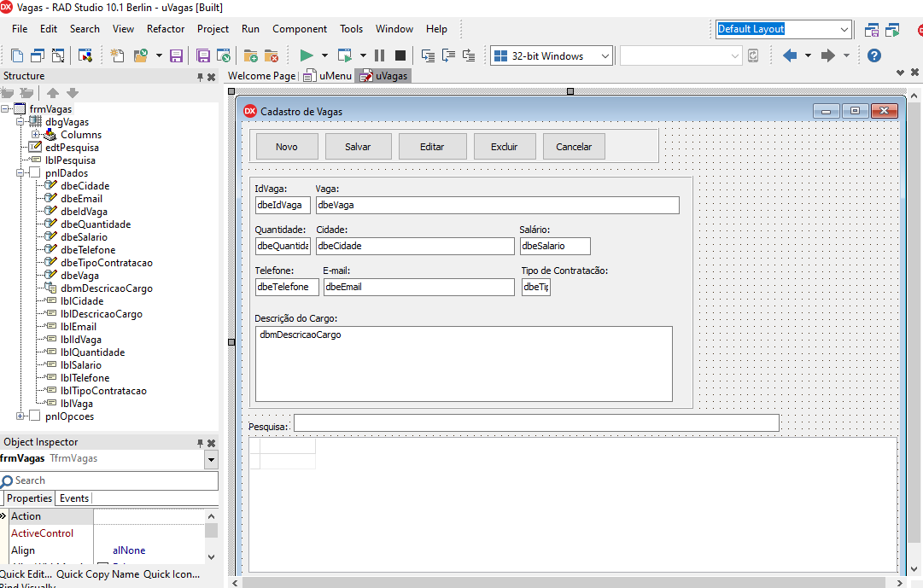Click the Pause button in toolbar
The image size is (923, 588).
379,55
